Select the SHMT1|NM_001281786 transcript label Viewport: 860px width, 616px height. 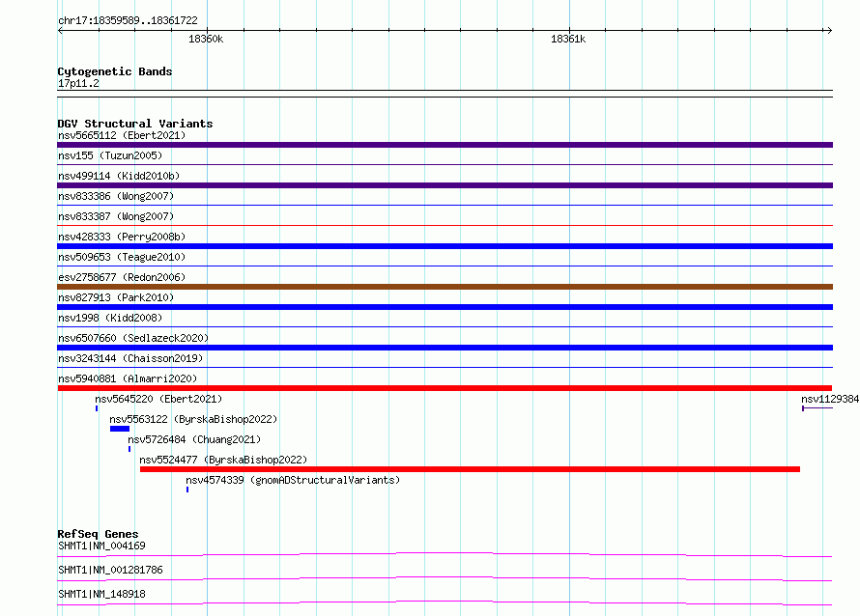(x=110, y=570)
